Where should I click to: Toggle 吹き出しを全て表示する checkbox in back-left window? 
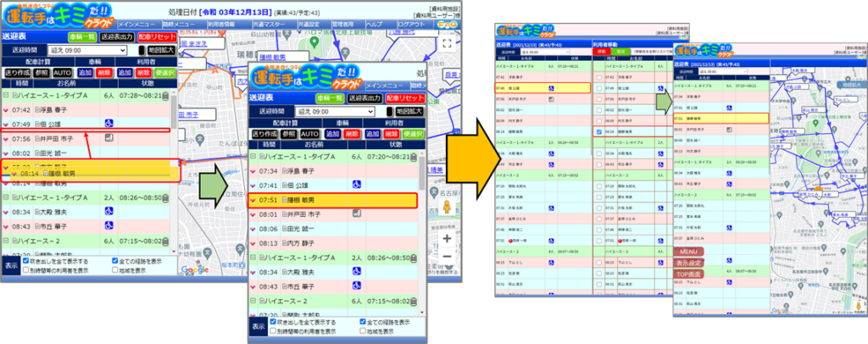coord(26,260)
